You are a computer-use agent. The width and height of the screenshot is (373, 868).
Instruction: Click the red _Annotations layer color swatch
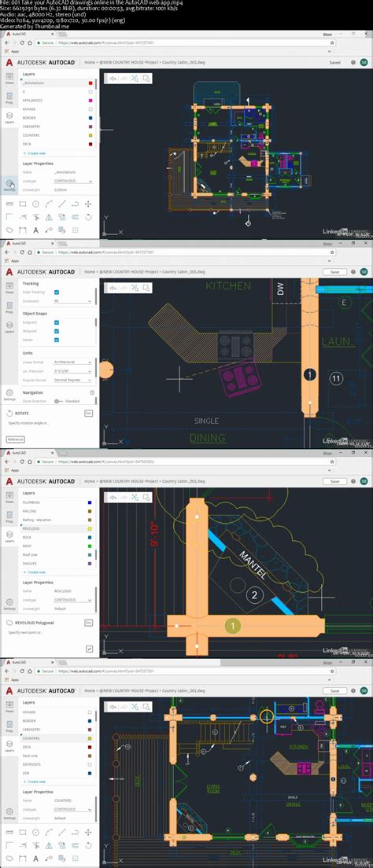(90, 83)
